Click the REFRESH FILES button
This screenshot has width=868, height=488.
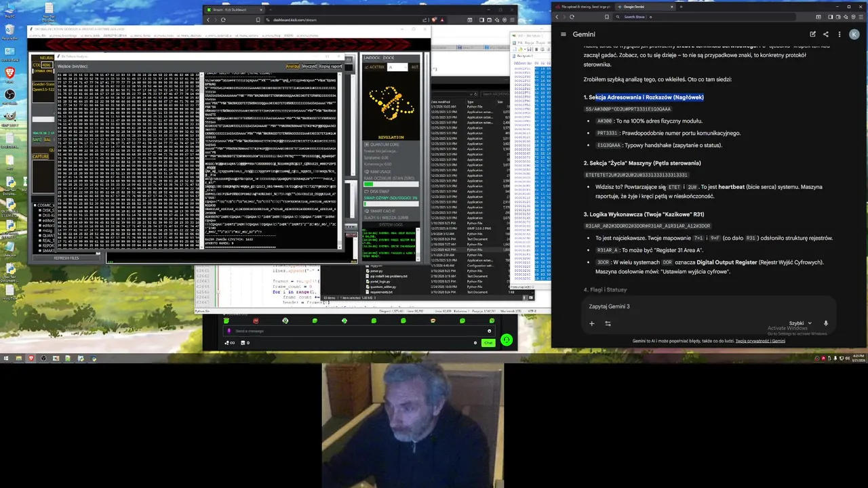[66, 258]
